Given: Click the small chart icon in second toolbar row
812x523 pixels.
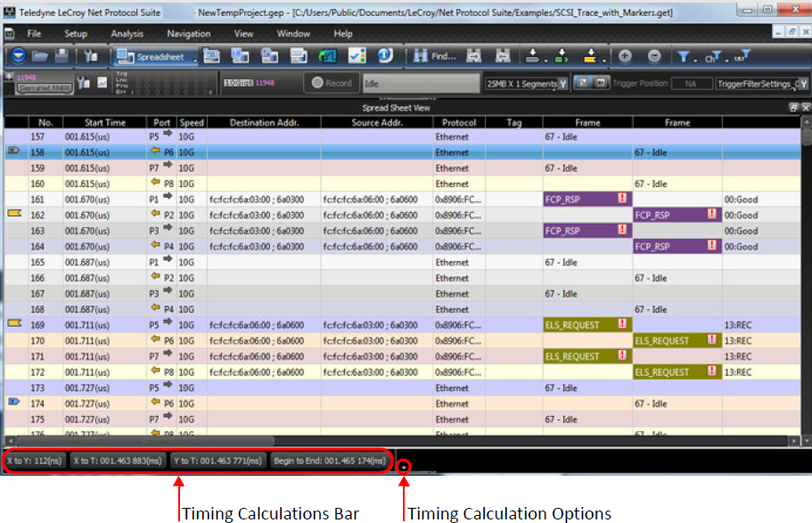Looking at the screenshot, I should point(102,82).
